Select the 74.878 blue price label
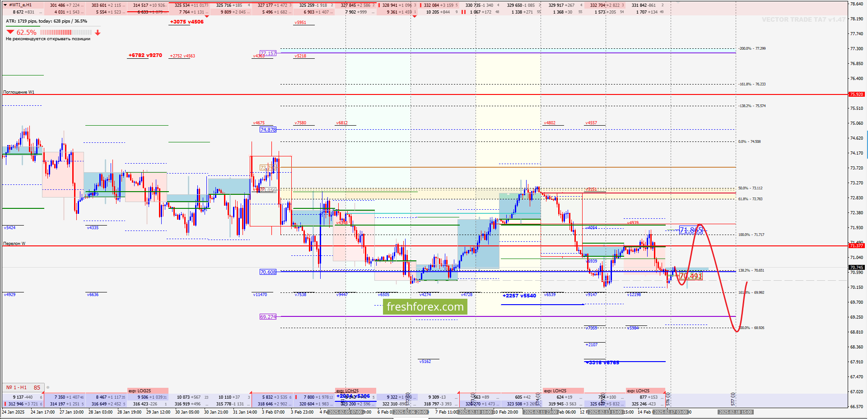Viewport: 868px width, 419px height. pyautogui.click(x=268, y=130)
